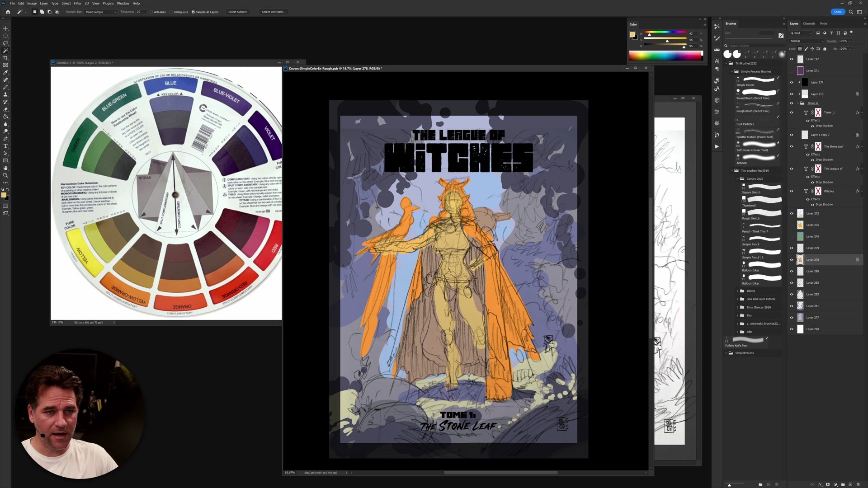Image resolution: width=868 pixels, height=488 pixels.
Task: Uncheck Sample All Layers
Action: 193,12
